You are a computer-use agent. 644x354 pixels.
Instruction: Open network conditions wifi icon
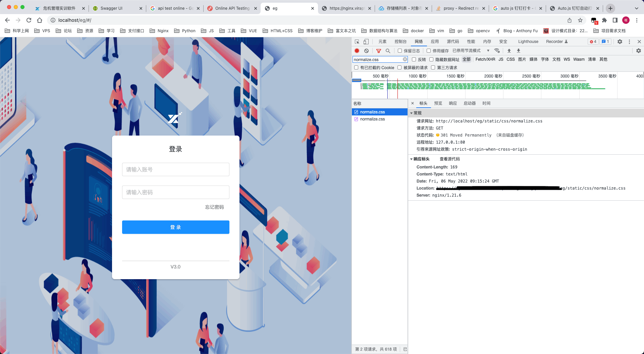pos(497,51)
